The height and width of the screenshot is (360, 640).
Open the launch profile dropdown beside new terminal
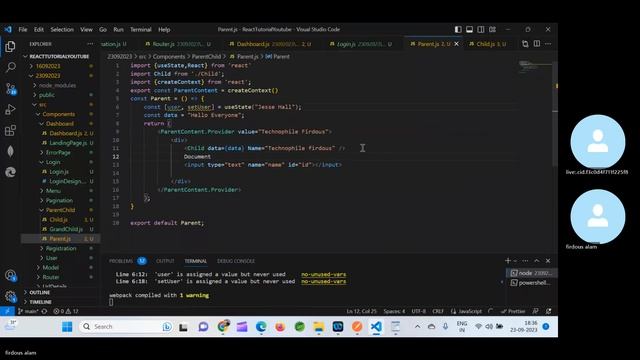pos(515,260)
